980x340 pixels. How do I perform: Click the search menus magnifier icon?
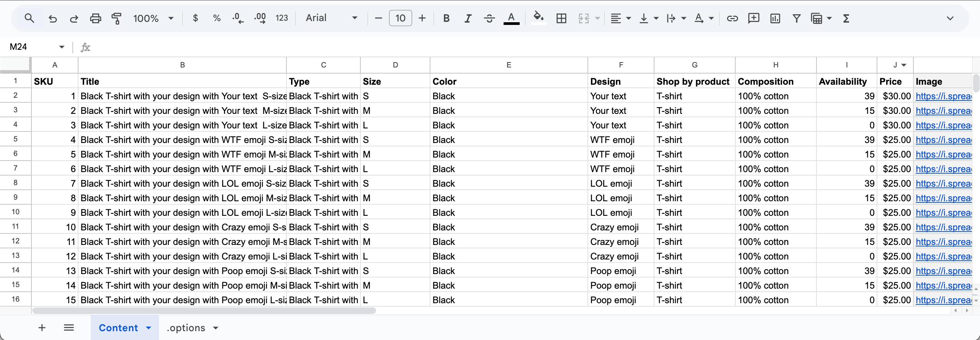(x=29, y=18)
